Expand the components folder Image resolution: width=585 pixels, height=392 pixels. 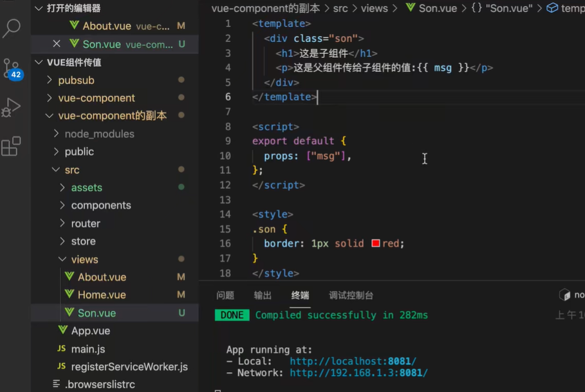(62, 205)
